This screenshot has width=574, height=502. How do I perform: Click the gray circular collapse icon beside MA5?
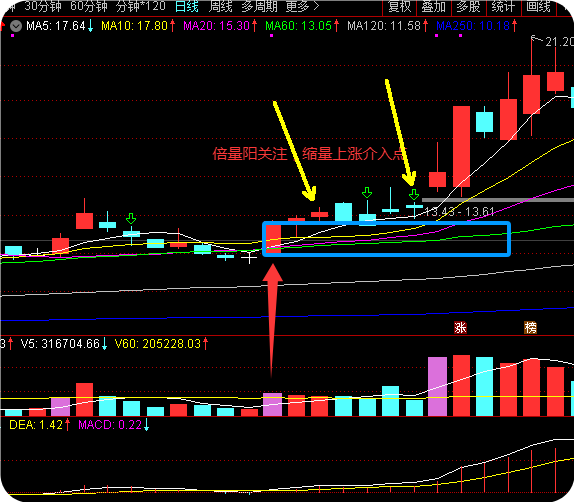point(16,26)
